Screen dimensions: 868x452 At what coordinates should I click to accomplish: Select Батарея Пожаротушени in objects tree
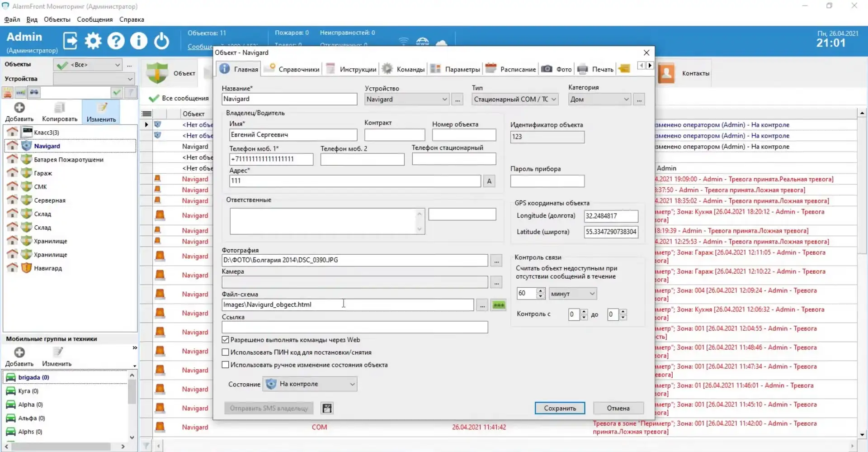[69, 160]
